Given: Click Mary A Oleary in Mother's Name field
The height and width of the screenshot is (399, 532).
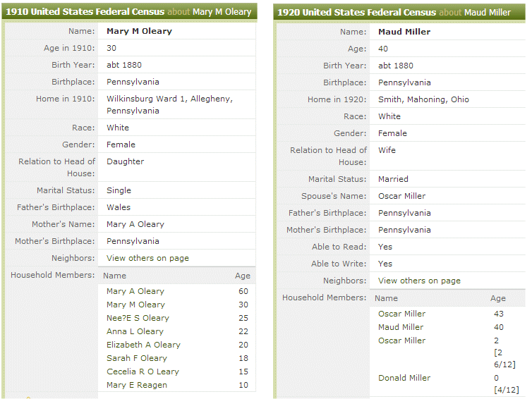Looking at the screenshot, I should [x=135, y=224].
